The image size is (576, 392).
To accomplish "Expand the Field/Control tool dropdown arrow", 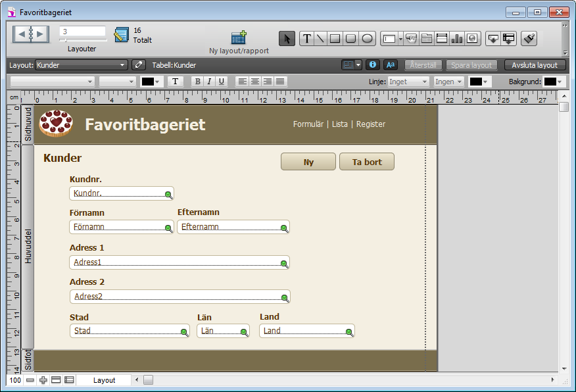I will pyautogui.click(x=400, y=39).
